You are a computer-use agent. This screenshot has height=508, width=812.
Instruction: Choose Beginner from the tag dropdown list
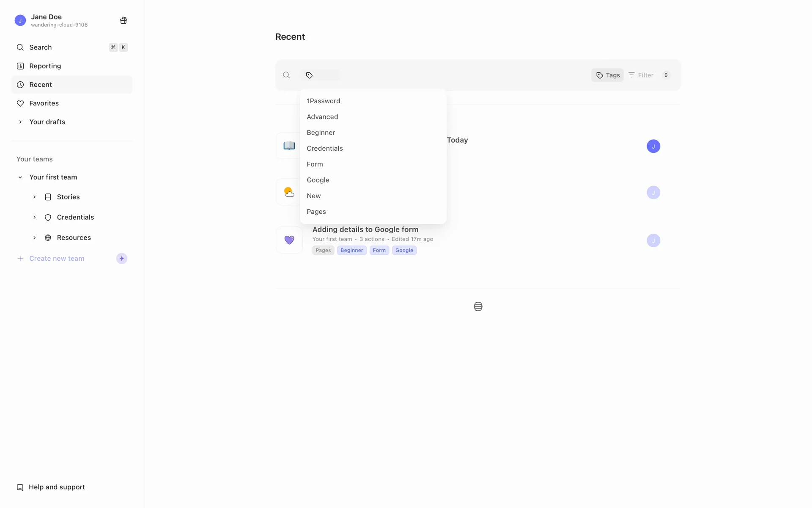[321, 133]
